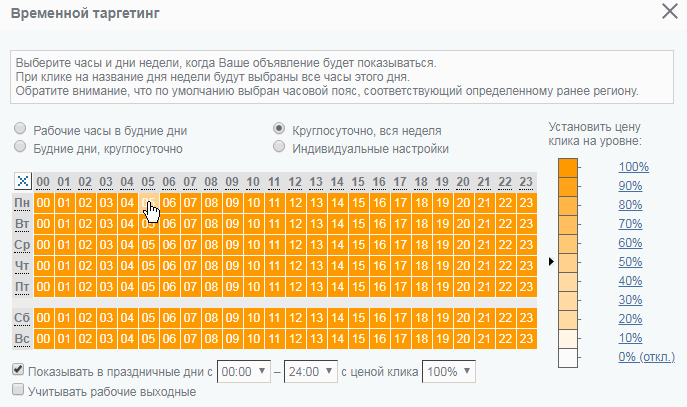Click the 0% (откл.) link

pos(647,357)
